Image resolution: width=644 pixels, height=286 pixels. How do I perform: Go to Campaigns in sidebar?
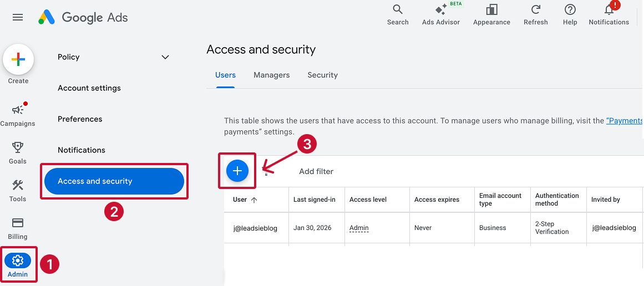(18, 115)
